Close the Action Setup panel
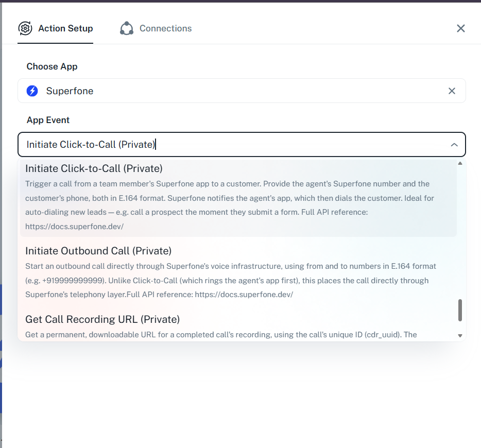The image size is (481, 448). tap(461, 28)
